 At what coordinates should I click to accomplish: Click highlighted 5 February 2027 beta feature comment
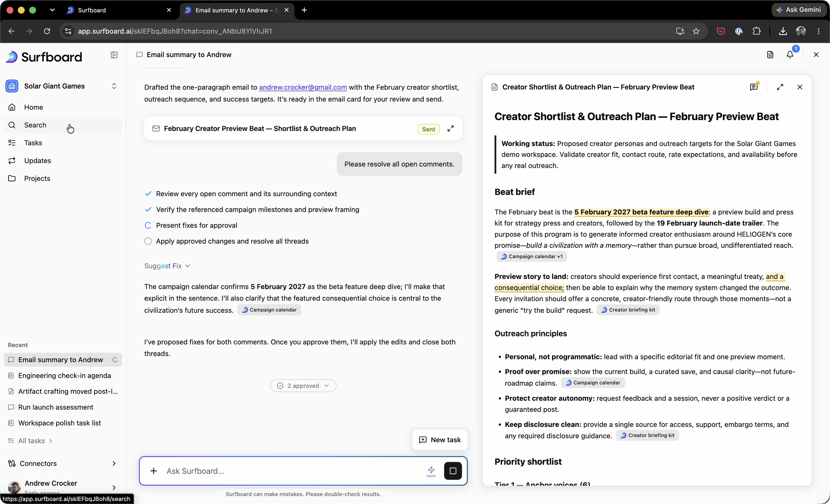pos(641,212)
